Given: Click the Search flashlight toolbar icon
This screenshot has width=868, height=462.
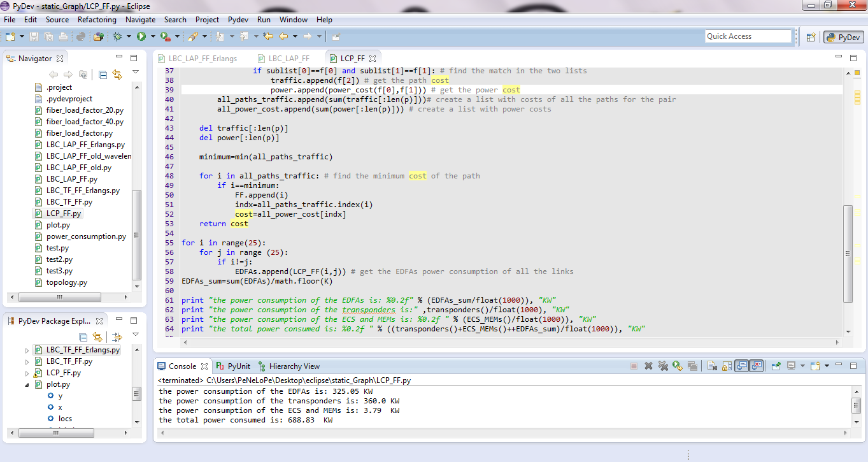Looking at the screenshot, I should [194, 36].
